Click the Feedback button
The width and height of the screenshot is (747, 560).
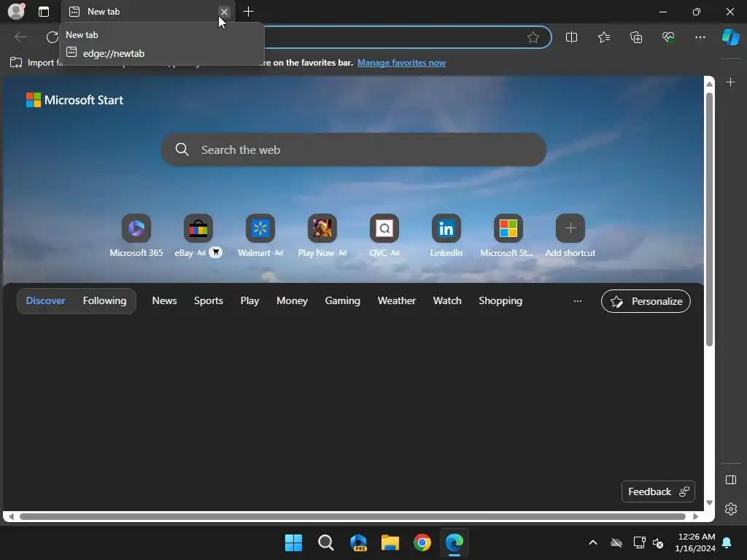[x=658, y=491]
